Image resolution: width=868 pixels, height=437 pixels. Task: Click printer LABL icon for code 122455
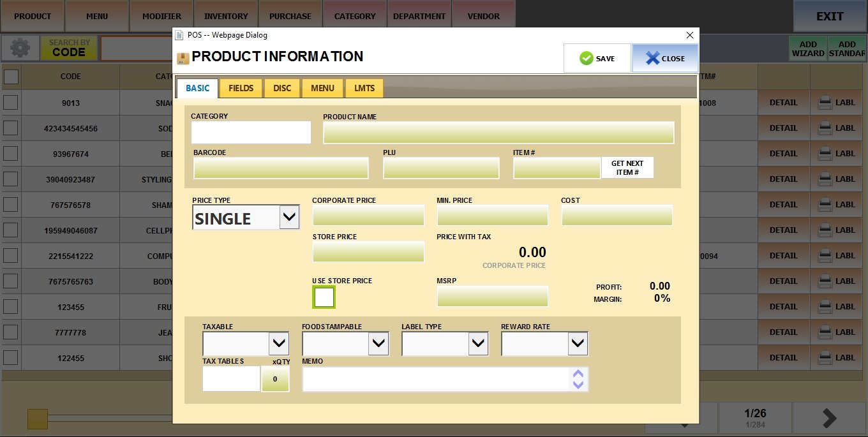(825, 358)
